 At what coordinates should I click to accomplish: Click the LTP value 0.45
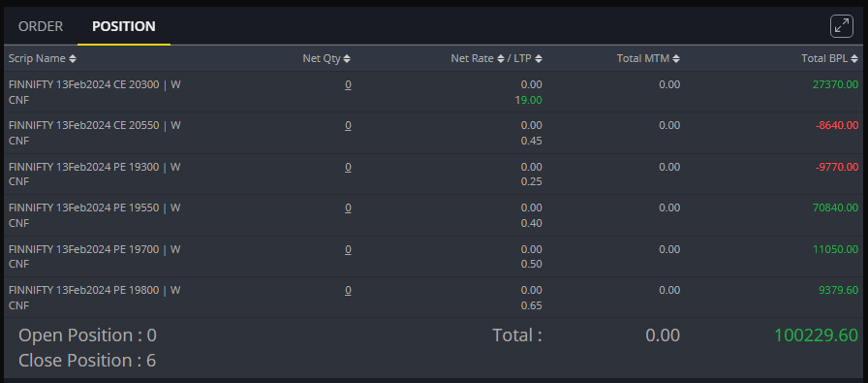[x=532, y=141]
